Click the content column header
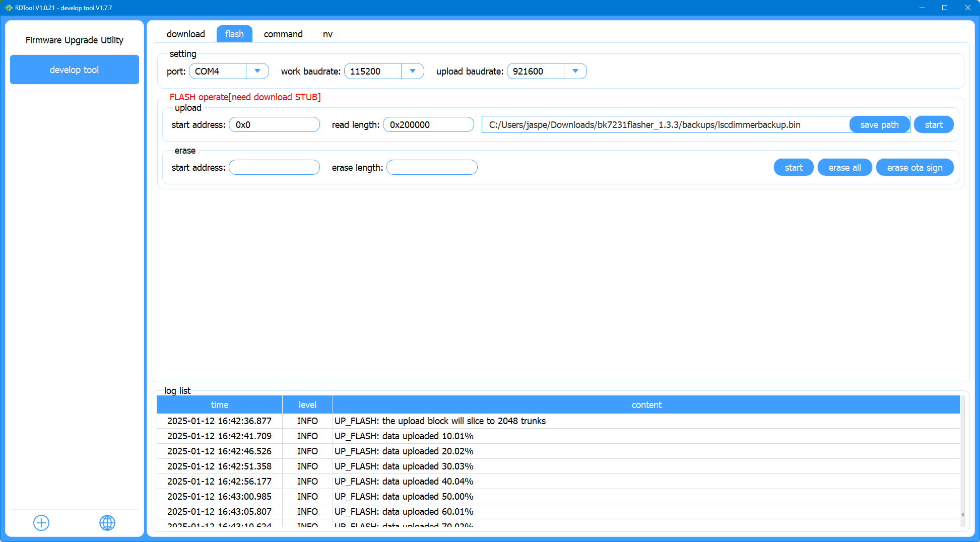 point(646,404)
